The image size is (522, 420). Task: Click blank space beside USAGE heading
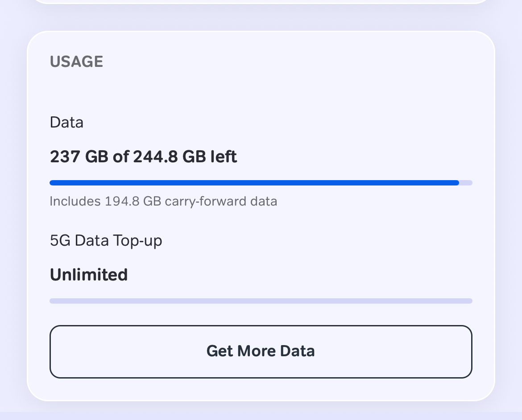pos(286,62)
